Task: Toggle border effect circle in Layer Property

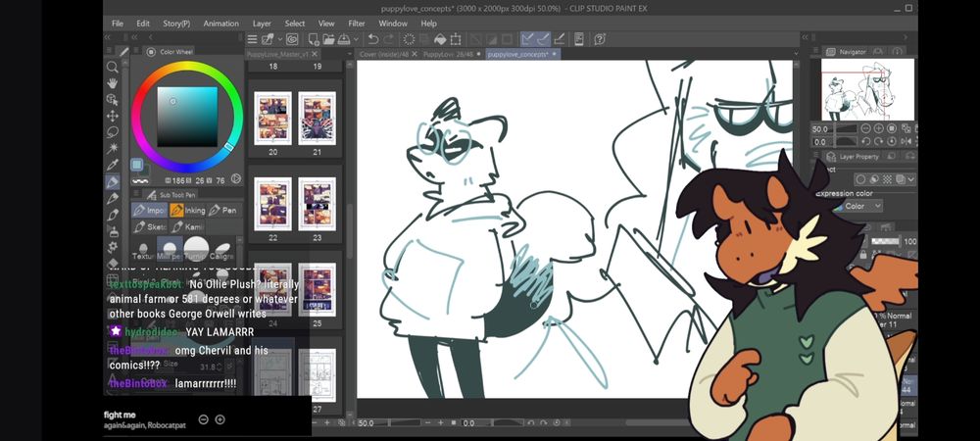Action: pos(860,180)
